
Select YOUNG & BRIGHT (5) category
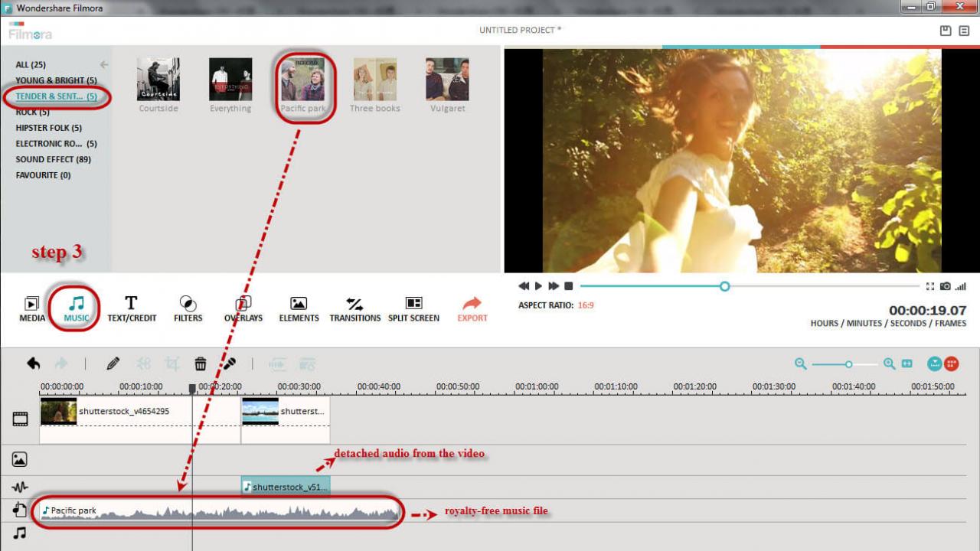(56, 80)
